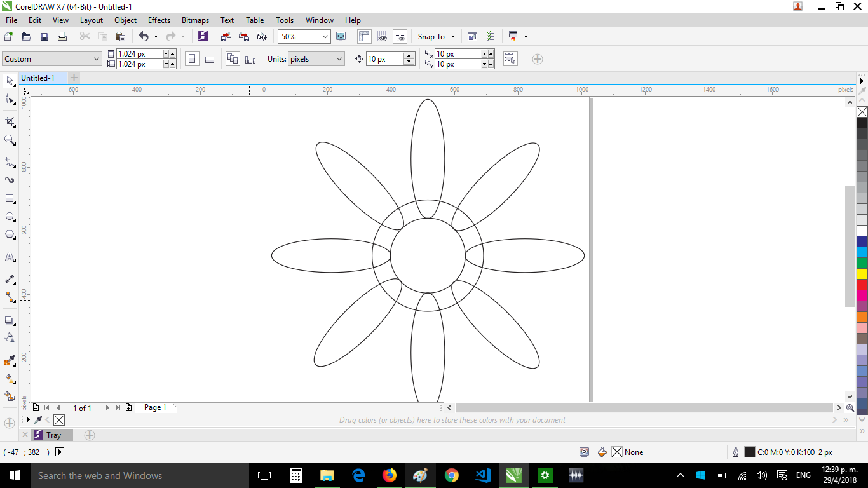The image size is (868, 488).
Task: Expand the fill color flyout arrow in status bar
Action: [60, 452]
